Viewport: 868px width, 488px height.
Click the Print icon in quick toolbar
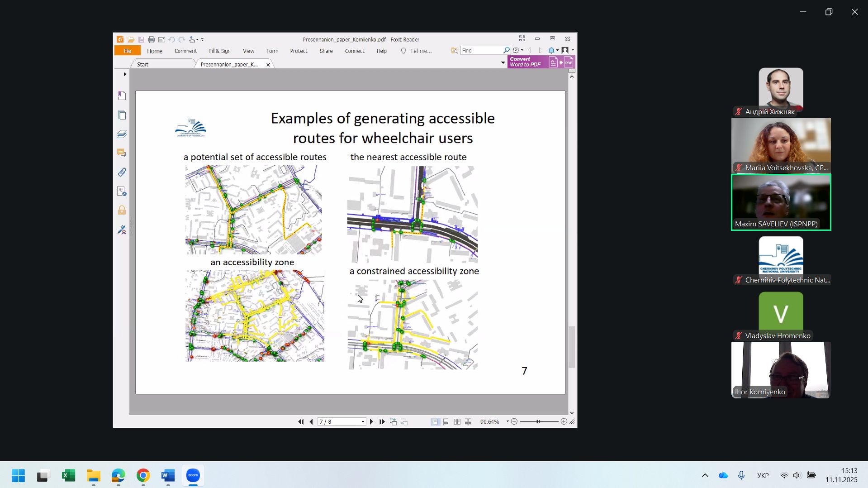[151, 40]
